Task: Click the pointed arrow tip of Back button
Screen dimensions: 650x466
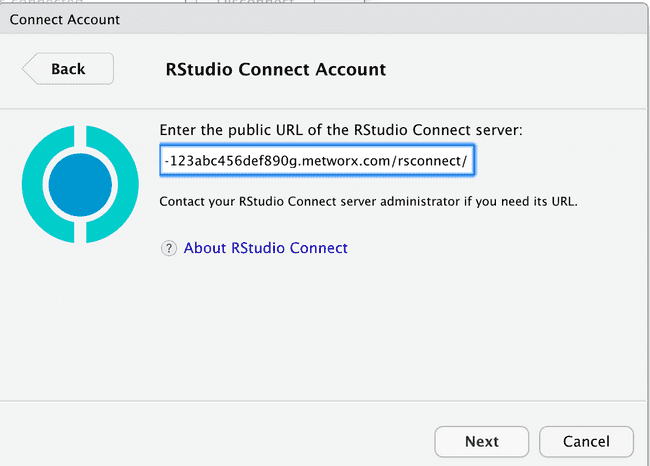Action: pyautogui.click(x=26, y=69)
